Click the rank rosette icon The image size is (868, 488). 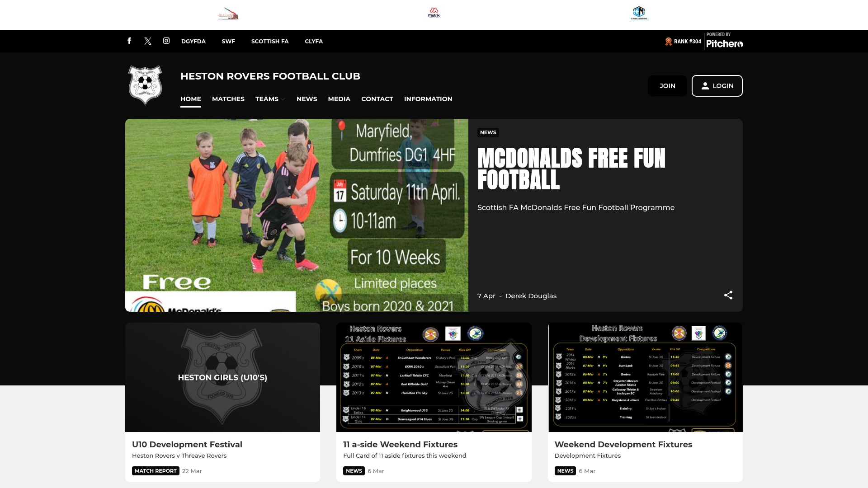[x=669, y=42]
